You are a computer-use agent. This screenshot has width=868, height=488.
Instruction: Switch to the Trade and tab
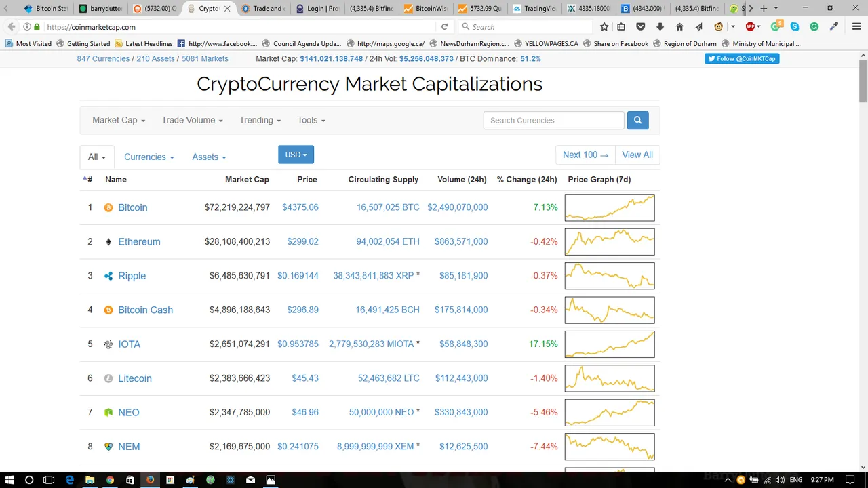pos(263,9)
